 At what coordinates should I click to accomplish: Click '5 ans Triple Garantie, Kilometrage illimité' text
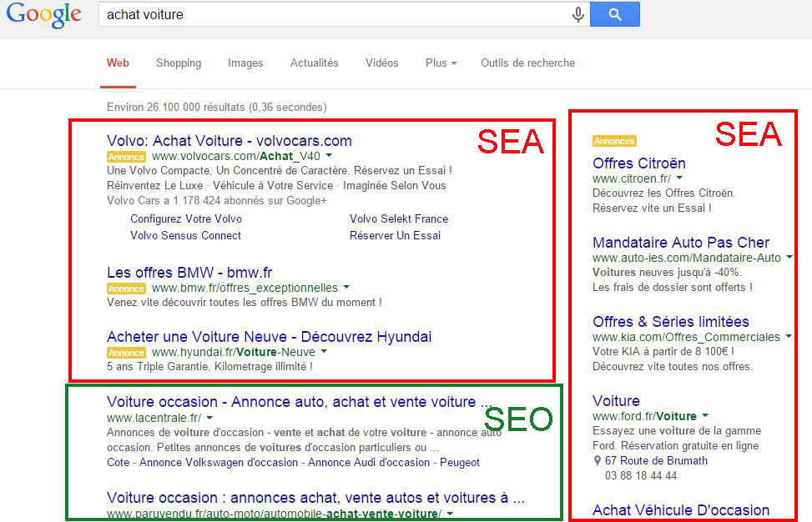coord(209,367)
